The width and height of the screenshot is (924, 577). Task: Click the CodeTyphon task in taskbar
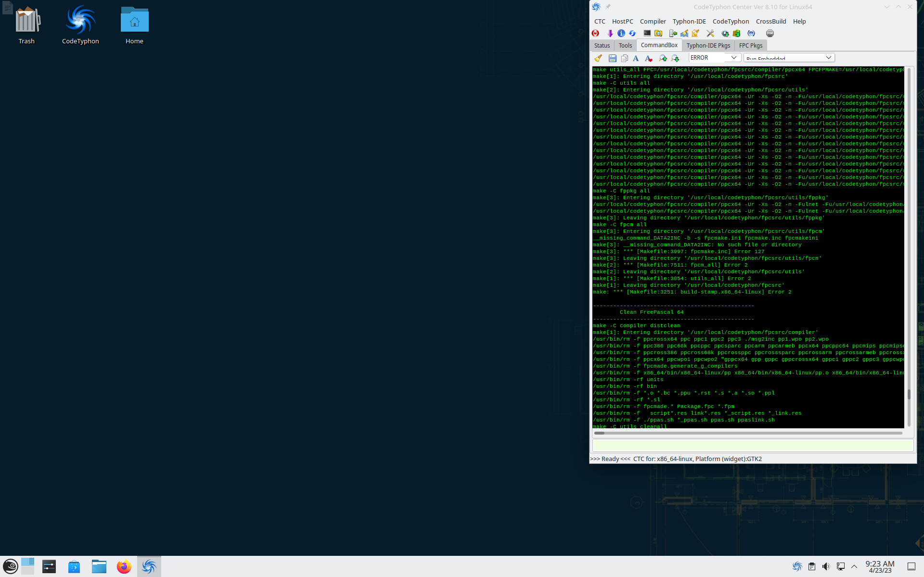[149, 566]
